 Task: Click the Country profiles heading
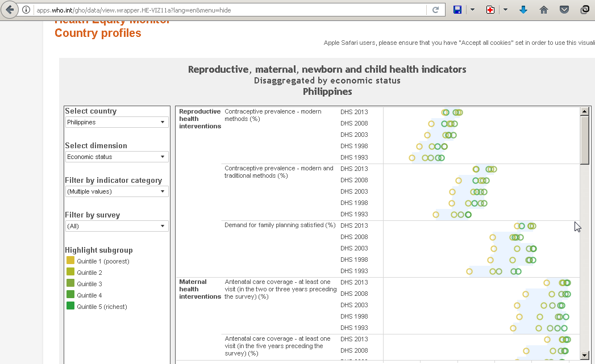click(98, 33)
